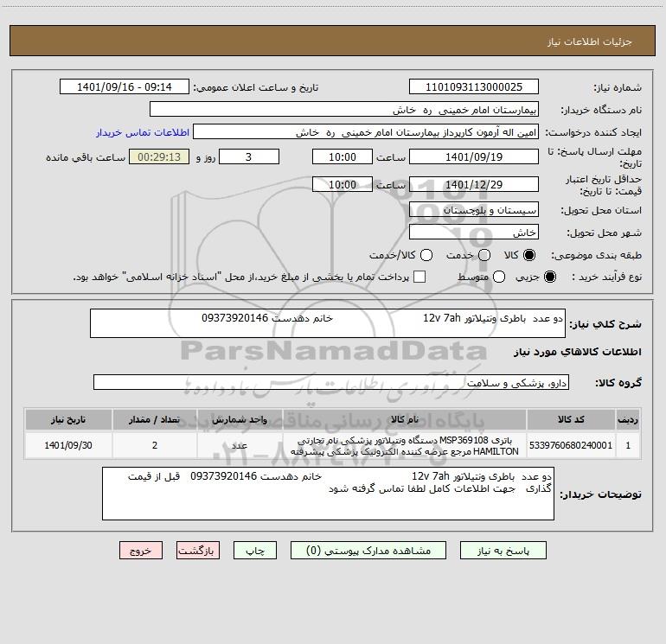Click the اطلاعات کالاهای مورد نیاز section heading
666x644 pixels.
(578, 352)
